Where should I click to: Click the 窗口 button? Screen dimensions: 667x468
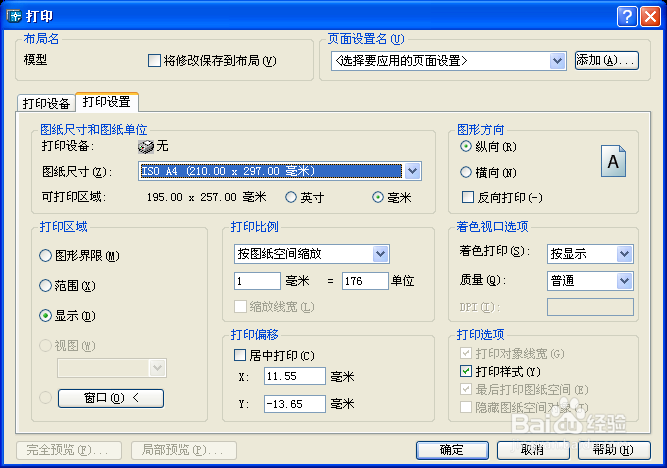(x=111, y=398)
